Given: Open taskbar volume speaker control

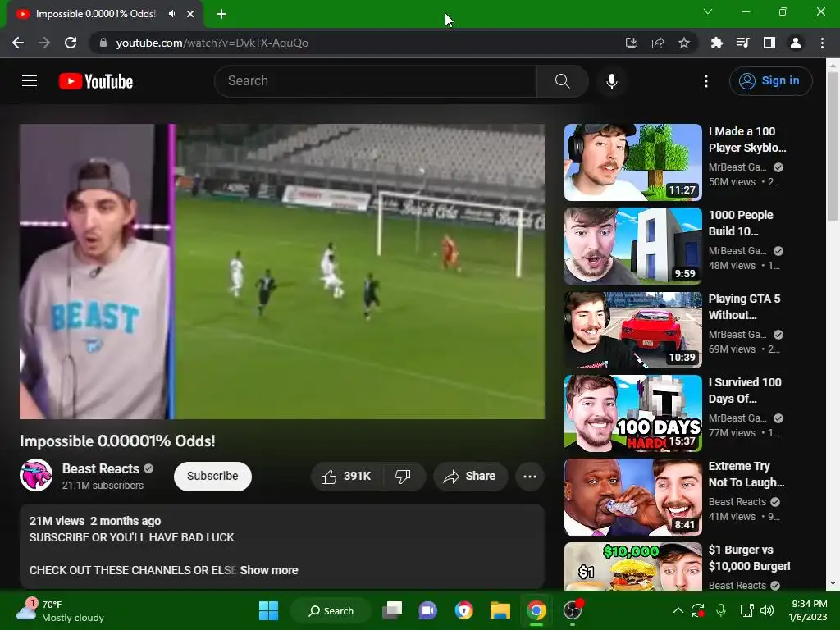Looking at the screenshot, I should [x=767, y=610].
